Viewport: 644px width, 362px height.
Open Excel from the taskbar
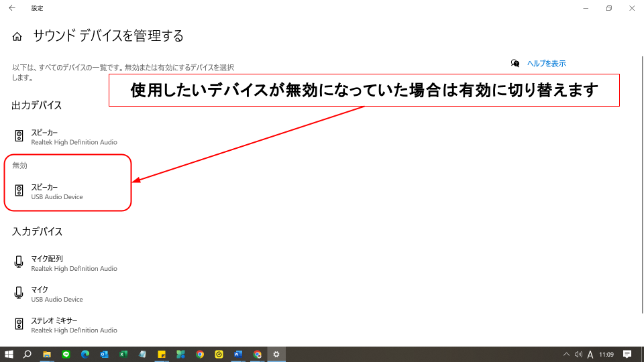click(123, 354)
